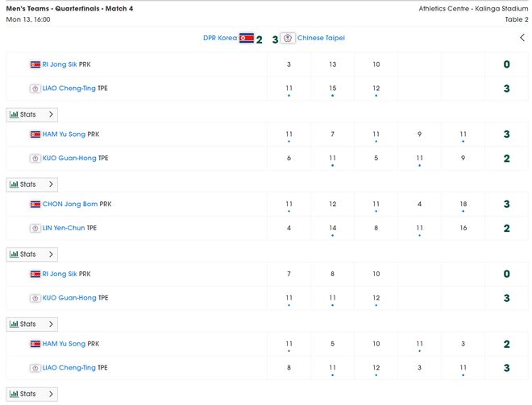Click the flag beside first LIAO Cheng-Ting
Screen dimensions: 532x405
coord(35,89)
